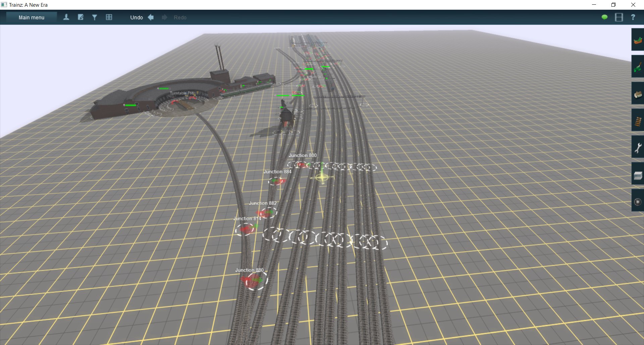Open the Trains tab with wheel icon
Viewport: 644px width, 345px height.
point(638,201)
